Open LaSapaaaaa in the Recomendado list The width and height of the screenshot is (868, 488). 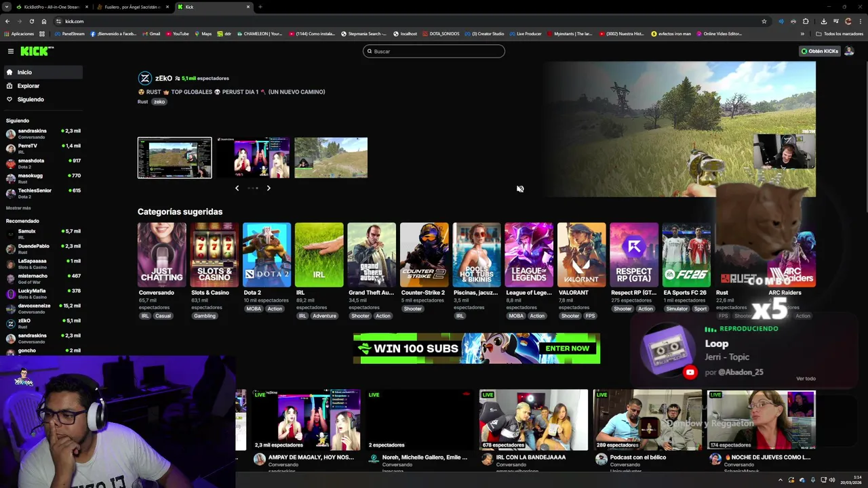pyautogui.click(x=42, y=264)
